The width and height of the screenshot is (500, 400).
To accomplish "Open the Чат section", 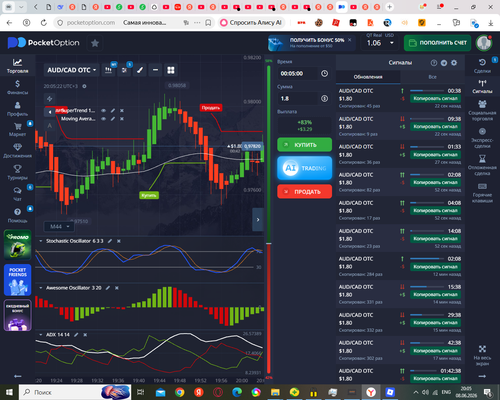I will (x=17, y=194).
